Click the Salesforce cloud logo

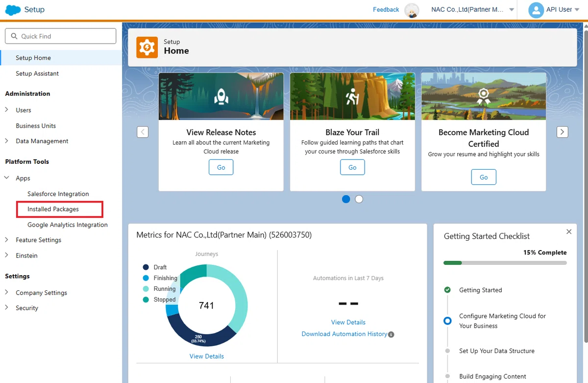[x=13, y=9]
